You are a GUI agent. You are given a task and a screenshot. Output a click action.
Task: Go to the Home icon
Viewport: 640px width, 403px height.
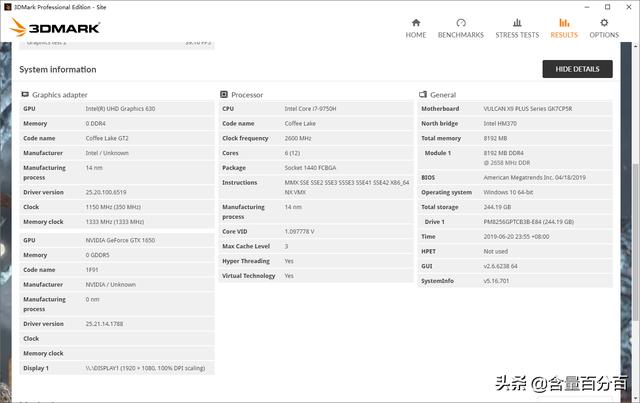[x=416, y=22]
